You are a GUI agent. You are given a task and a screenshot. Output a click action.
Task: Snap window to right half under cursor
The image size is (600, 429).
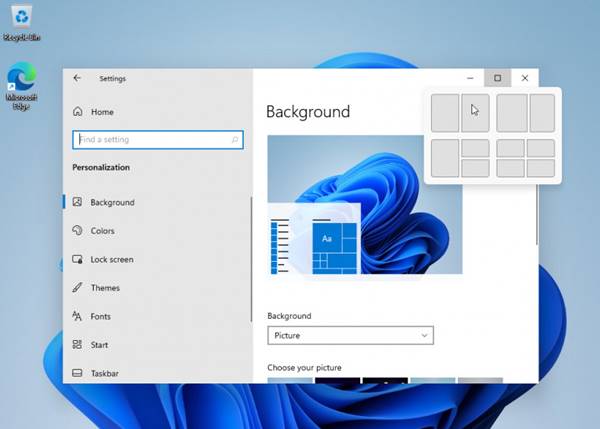click(475, 113)
